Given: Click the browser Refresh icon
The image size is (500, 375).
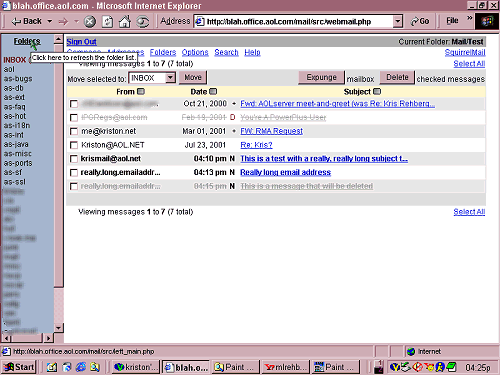Looking at the screenshot, I should coord(107,22).
